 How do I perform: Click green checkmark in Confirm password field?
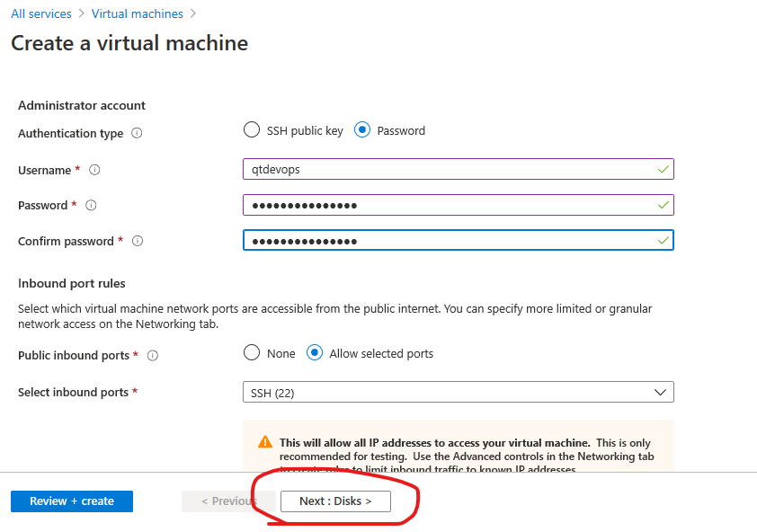click(x=663, y=241)
